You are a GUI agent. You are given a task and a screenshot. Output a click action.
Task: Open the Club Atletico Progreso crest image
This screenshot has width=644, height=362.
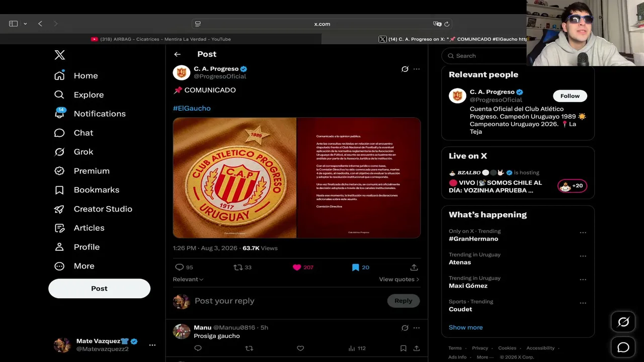(234, 177)
